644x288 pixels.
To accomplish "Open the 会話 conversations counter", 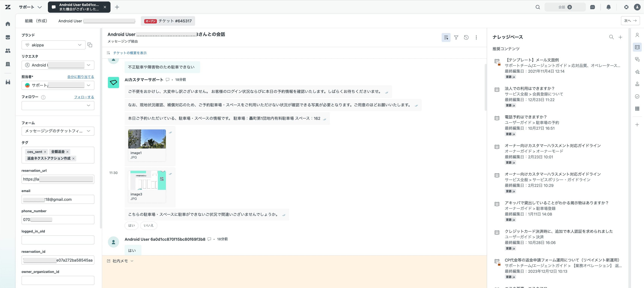I will [565, 7].
